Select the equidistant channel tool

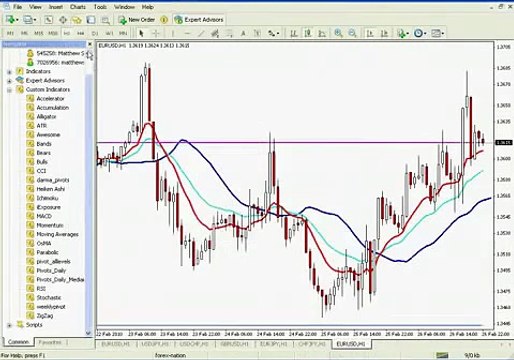click(x=215, y=33)
